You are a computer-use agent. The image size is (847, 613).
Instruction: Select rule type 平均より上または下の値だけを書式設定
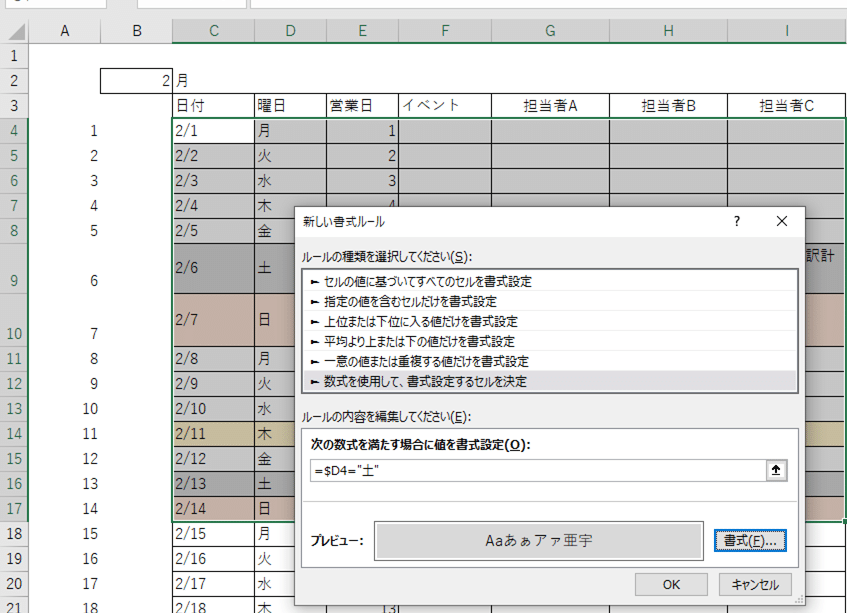pyautogui.click(x=550, y=341)
